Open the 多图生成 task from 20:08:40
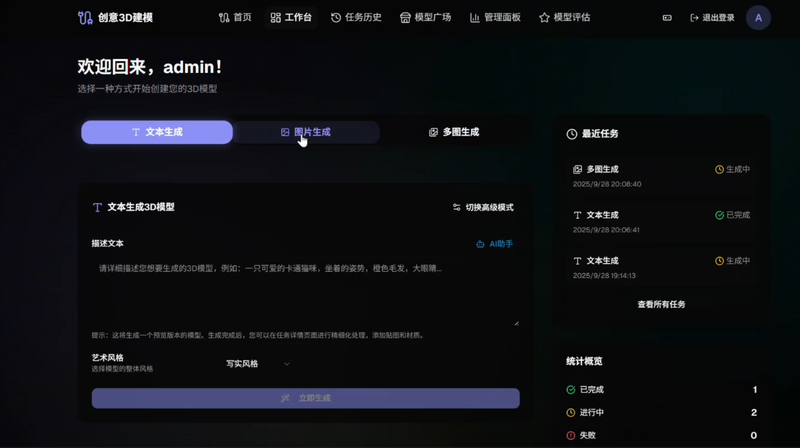This screenshot has width=800, height=448. coord(661,176)
